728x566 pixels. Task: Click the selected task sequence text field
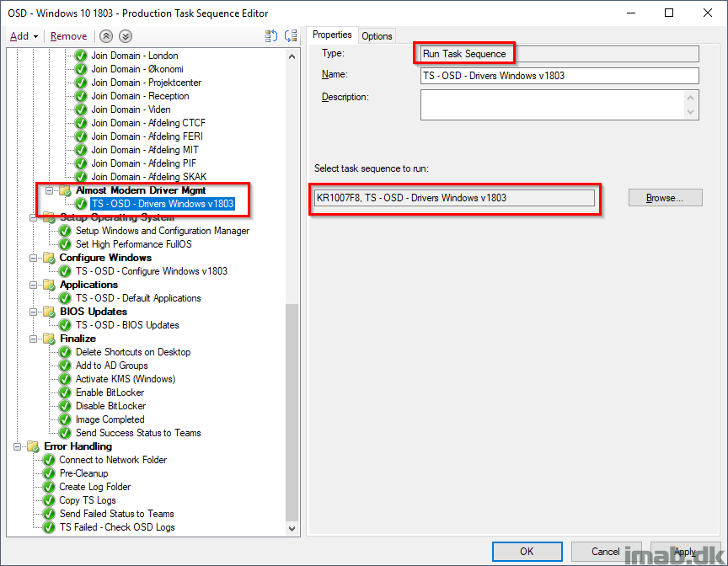tap(454, 198)
